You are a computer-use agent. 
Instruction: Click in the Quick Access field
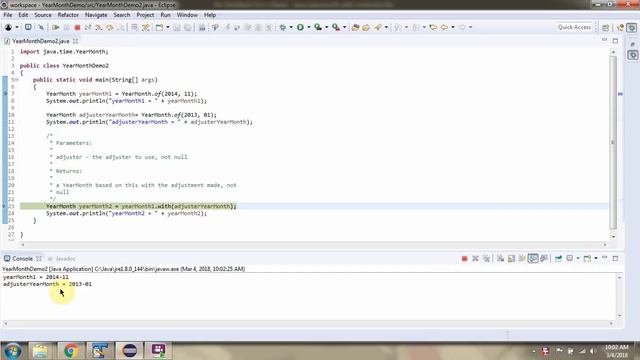574,27
